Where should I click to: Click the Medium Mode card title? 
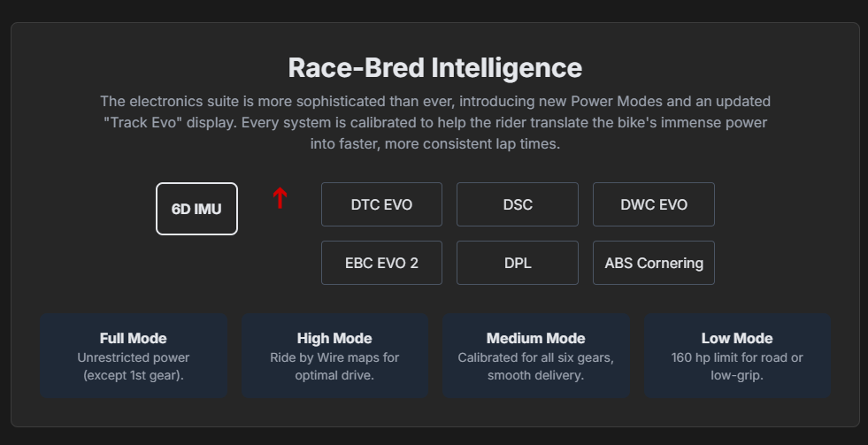[536, 338]
